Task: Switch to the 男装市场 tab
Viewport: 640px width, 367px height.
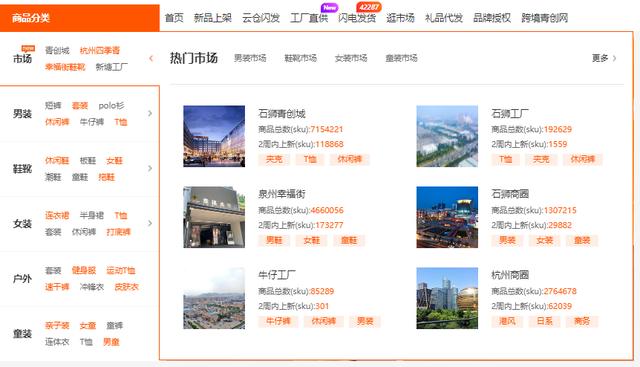Action: coord(250,58)
